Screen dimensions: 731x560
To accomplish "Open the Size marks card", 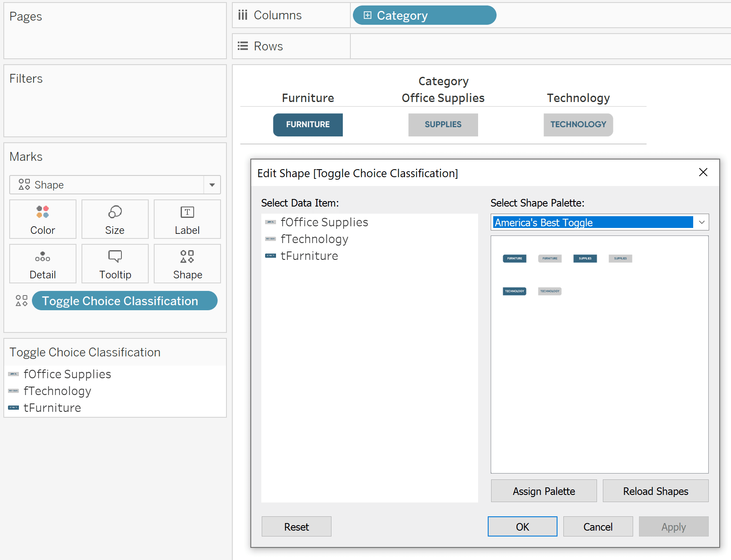I will pyautogui.click(x=115, y=219).
